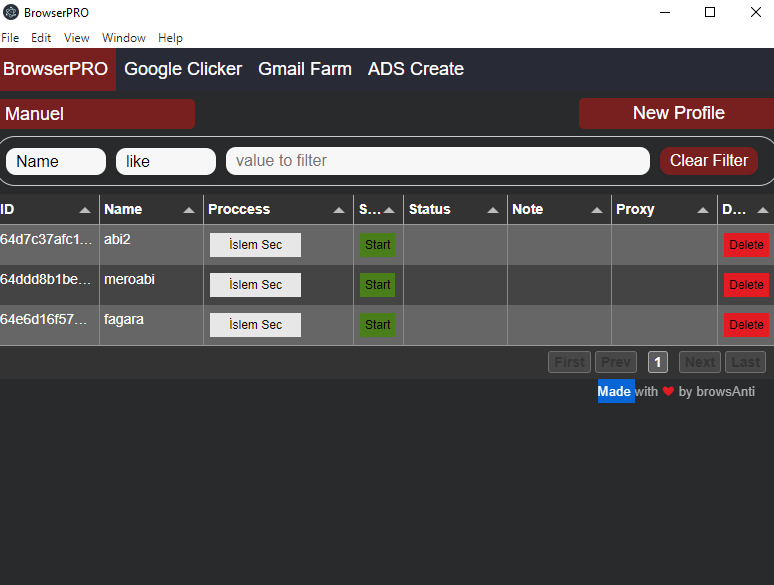Click the Proxy column header label

point(635,209)
